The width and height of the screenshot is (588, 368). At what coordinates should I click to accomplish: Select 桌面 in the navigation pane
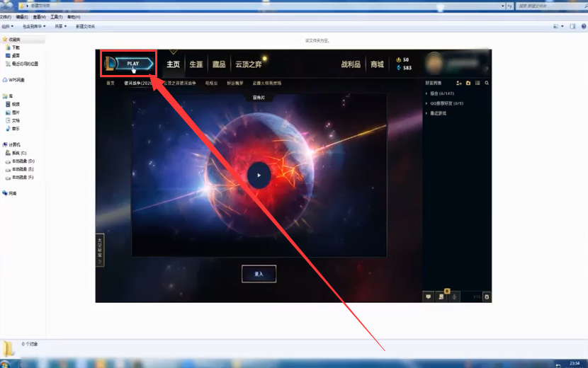click(16, 56)
